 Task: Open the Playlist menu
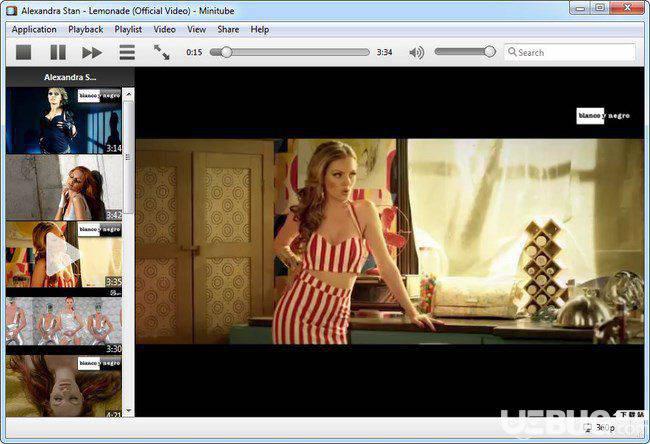point(128,29)
